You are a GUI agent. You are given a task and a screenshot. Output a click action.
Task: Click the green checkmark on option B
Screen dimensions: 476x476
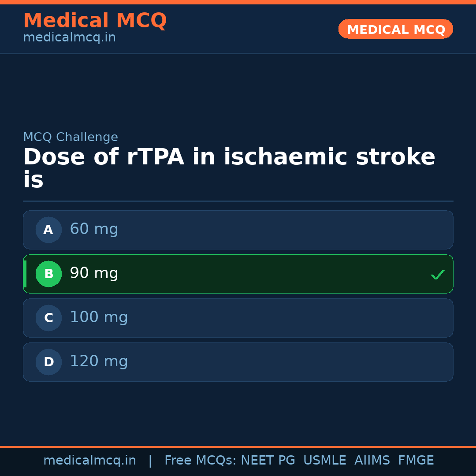tap(437, 275)
